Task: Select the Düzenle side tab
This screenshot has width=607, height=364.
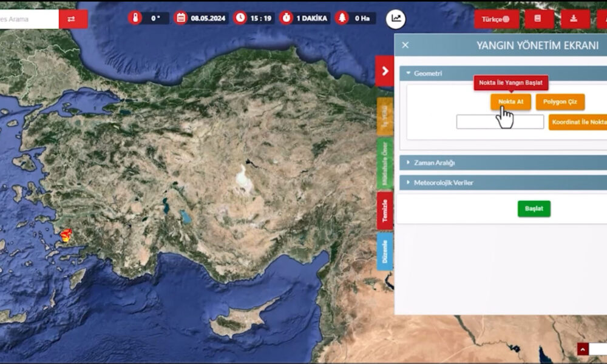Action: [385, 251]
